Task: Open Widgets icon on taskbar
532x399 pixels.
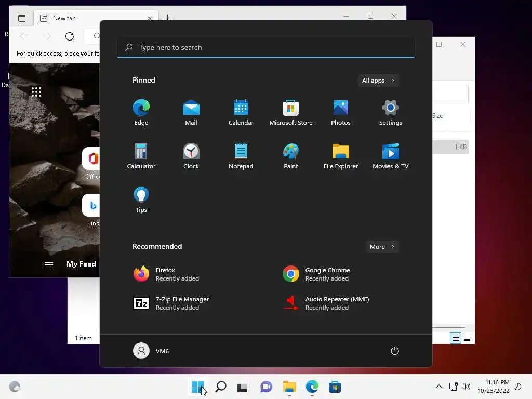Action: click(x=15, y=387)
